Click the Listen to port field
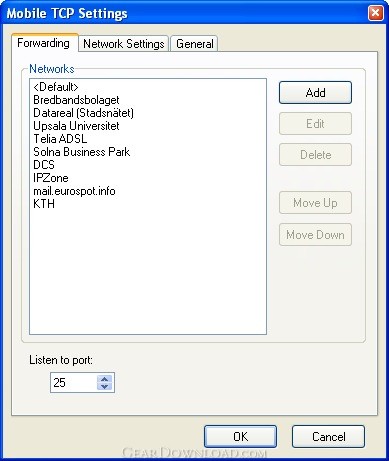The image size is (389, 461). [x=74, y=382]
